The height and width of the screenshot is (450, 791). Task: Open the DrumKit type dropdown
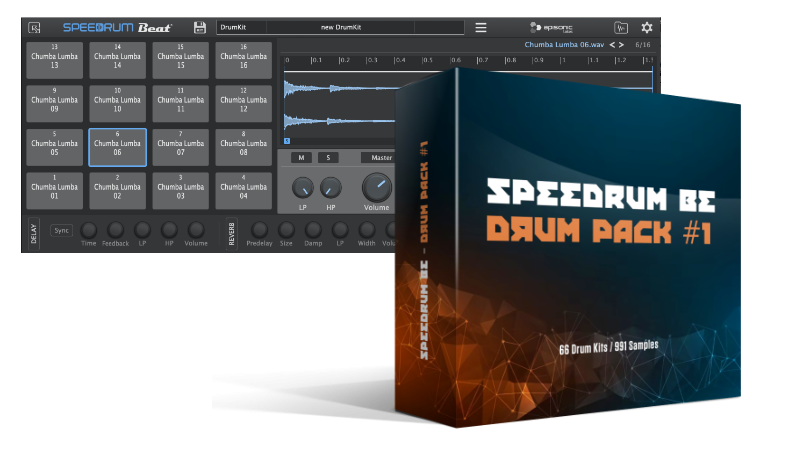240,27
